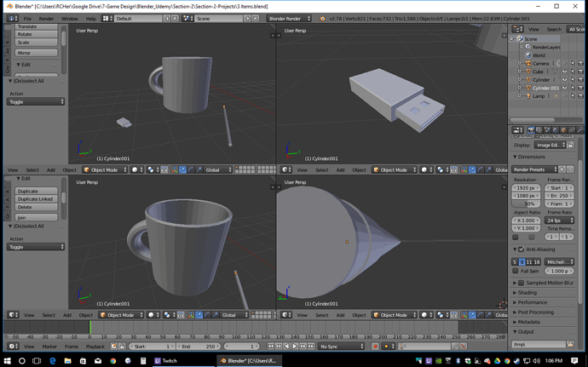Click the 50% resolution percentage slider

point(526,204)
